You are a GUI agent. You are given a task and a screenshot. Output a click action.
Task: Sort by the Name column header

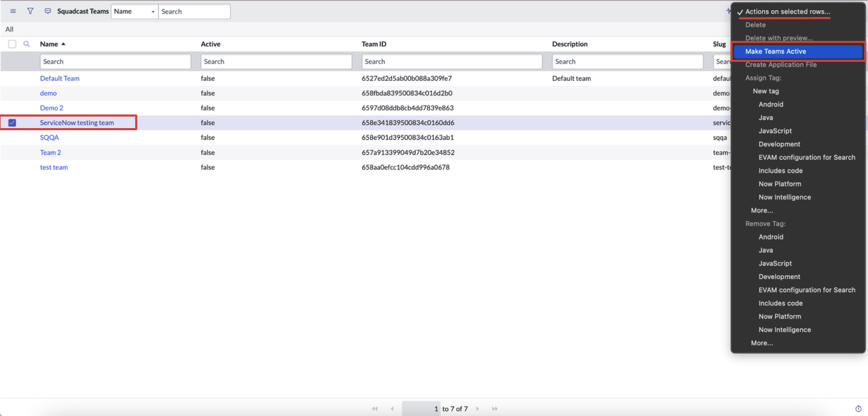coord(49,44)
